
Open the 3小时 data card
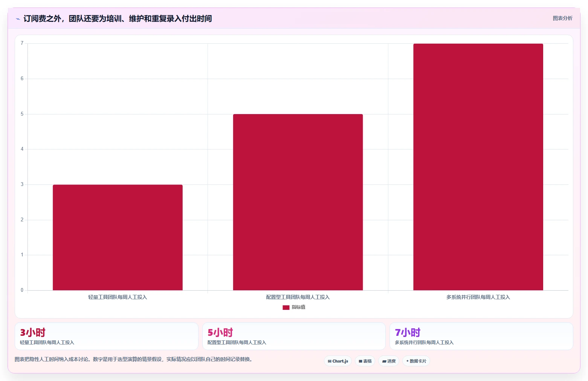point(107,336)
